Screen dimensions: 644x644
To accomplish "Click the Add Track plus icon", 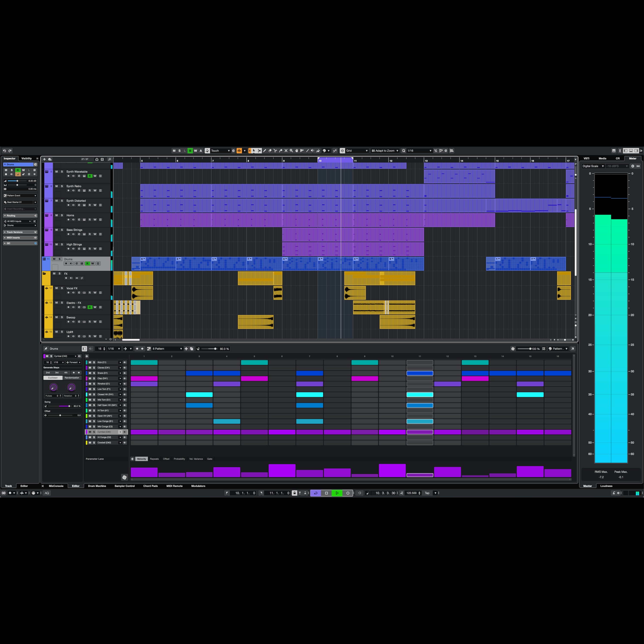I will 44,159.
